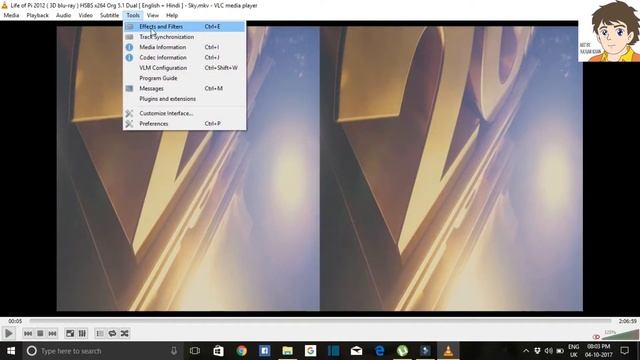Open Task View on taskbar
The width and height of the screenshot is (640, 360).
(195, 351)
